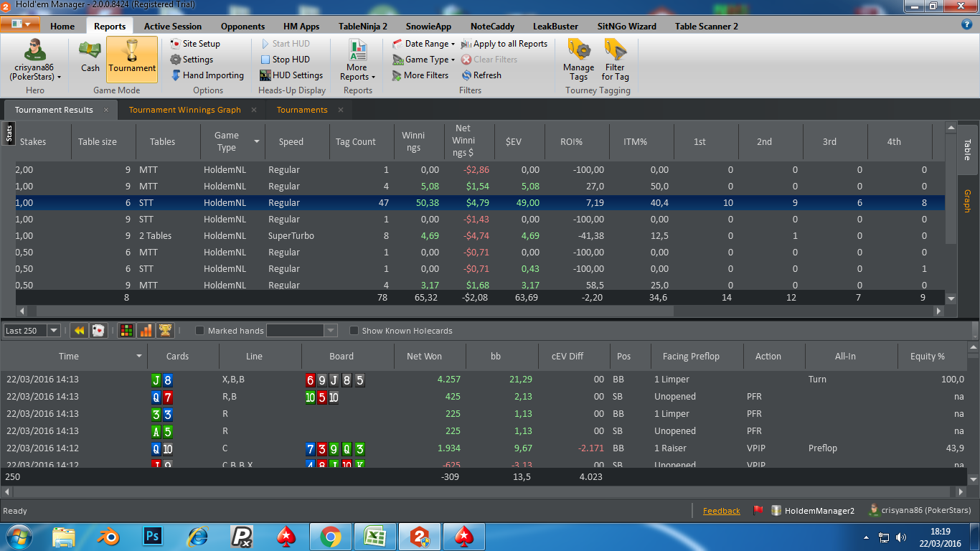Open Hand Importing
This screenshot has width=980, height=551.
coord(207,75)
